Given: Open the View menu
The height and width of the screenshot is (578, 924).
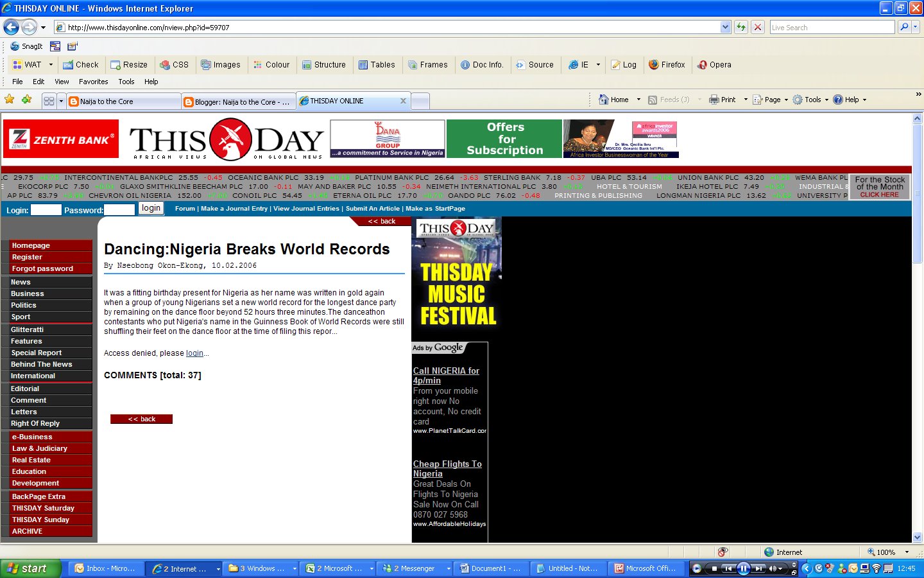Looking at the screenshot, I should [x=62, y=82].
